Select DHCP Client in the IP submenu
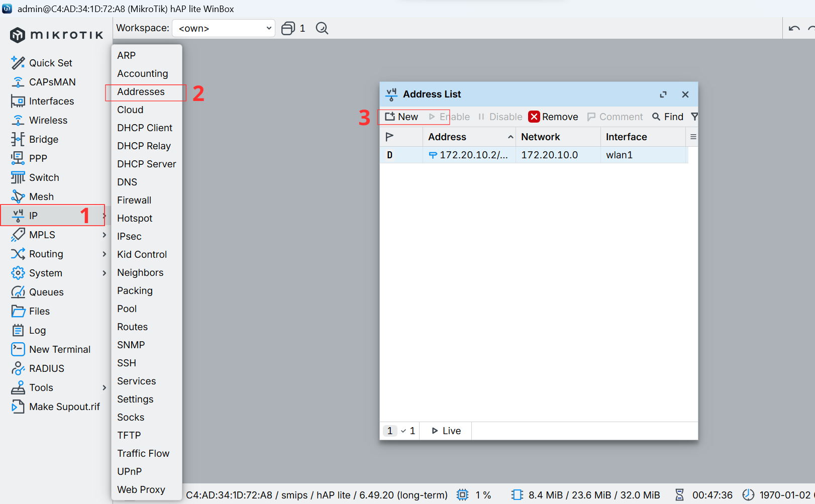Image resolution: width=815 pixels, height=504 pixels. pyautogui.click(x=145, y=128)
